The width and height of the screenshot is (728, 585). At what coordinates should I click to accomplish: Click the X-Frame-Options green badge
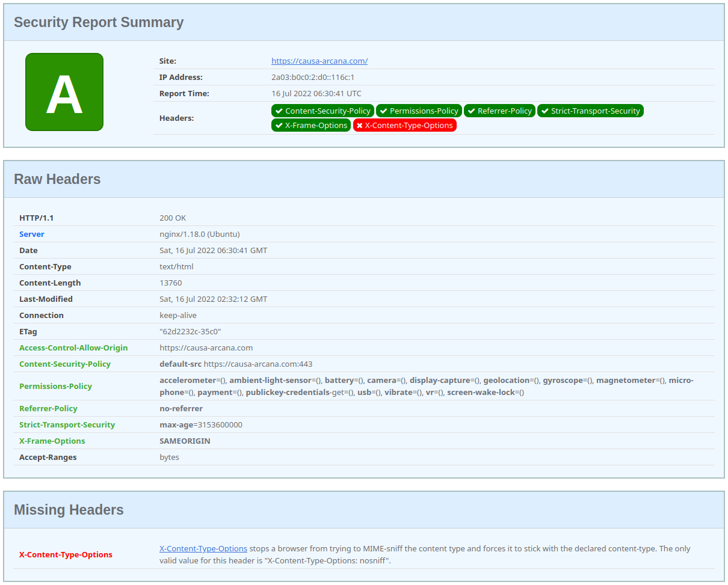(311, 125)
